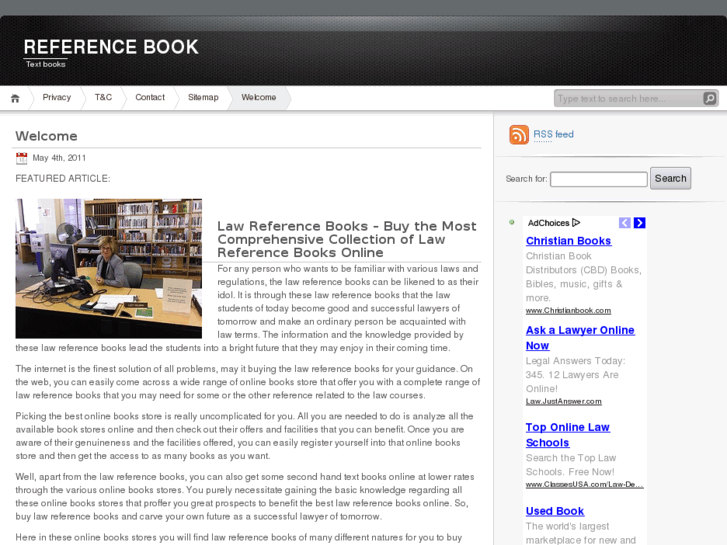Click the top search text field

click(x=628, y=98)
